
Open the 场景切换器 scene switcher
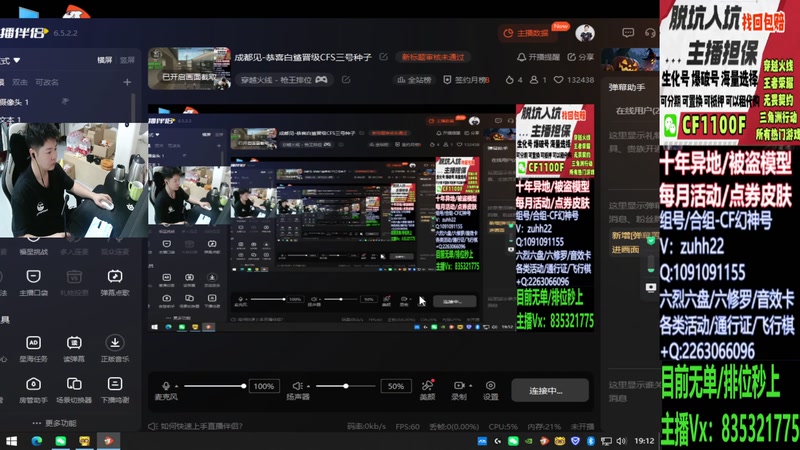tap(74, 390)
